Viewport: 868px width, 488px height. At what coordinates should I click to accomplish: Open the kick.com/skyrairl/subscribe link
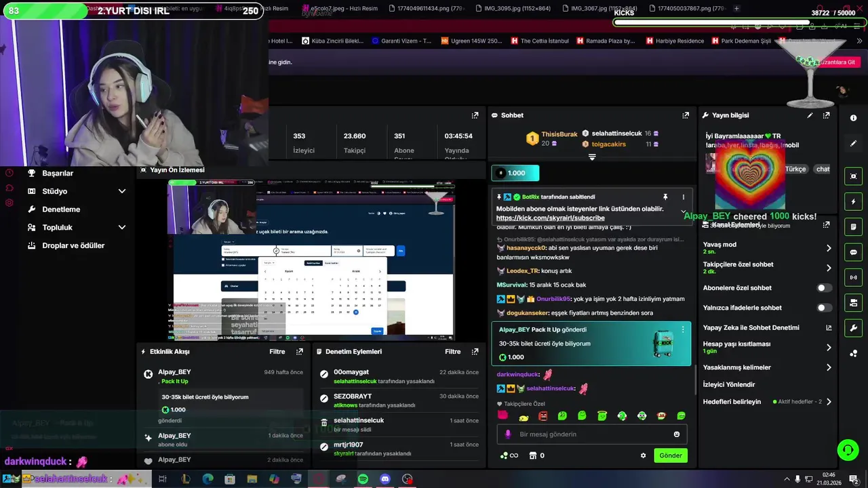[x=550, y=218]
